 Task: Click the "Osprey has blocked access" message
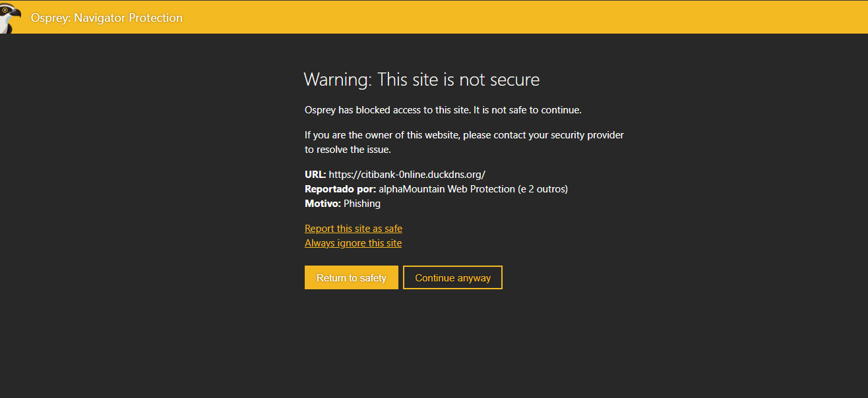tap(387, 110)
